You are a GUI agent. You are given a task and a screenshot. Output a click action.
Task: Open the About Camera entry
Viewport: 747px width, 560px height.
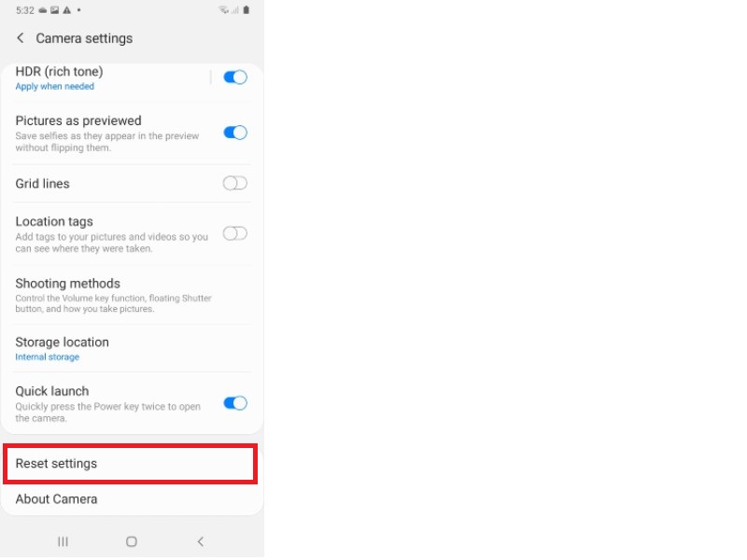coord(132,499)
